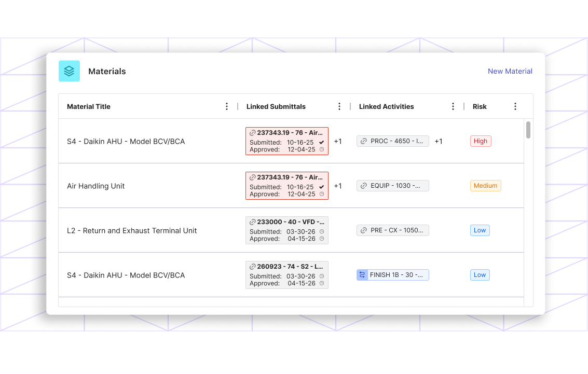Expand the +1 hidden submittals on first row
The image size is (588, 374).
(x=338, y=141)
